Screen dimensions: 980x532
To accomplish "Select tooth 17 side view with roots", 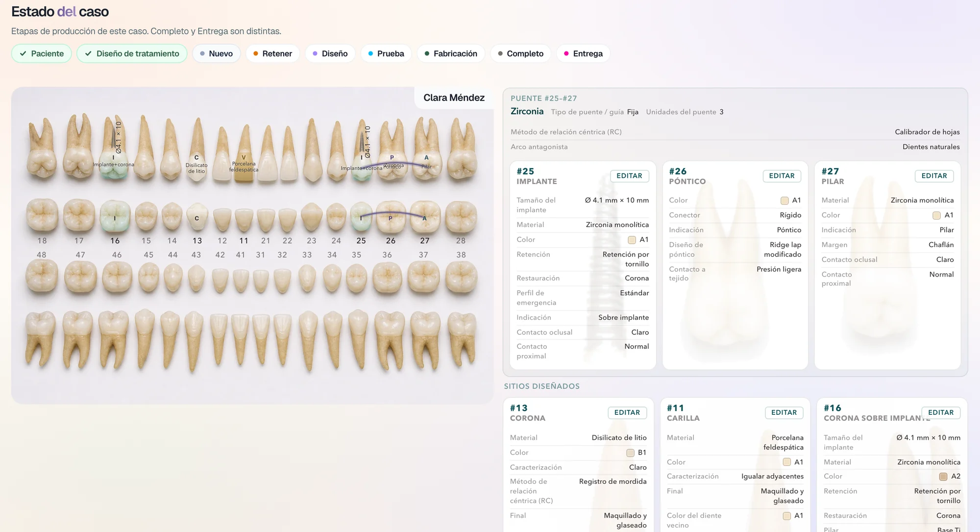I will (x=79, y=146).
